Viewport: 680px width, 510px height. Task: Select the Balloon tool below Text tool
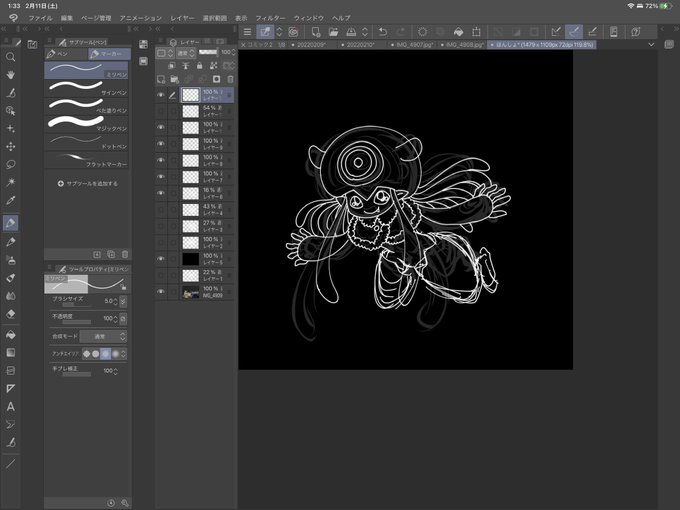coord(10,425)
